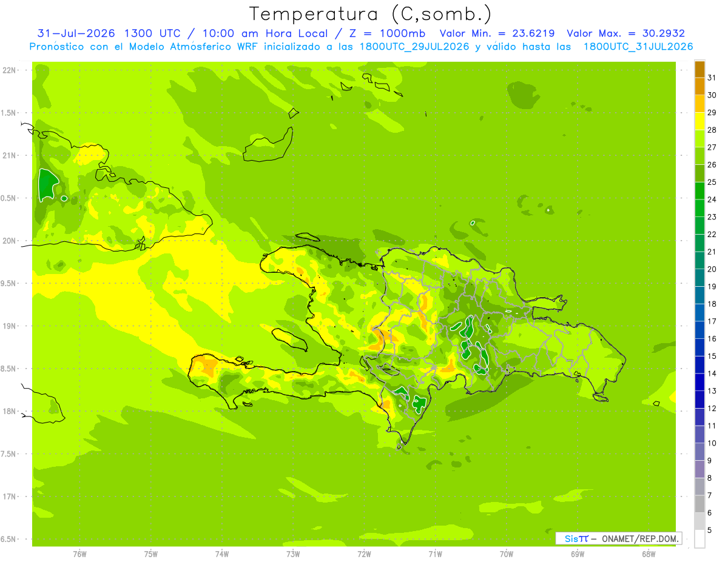Click the '17N' latitude label
728x562 pixels.
[10, 497]
